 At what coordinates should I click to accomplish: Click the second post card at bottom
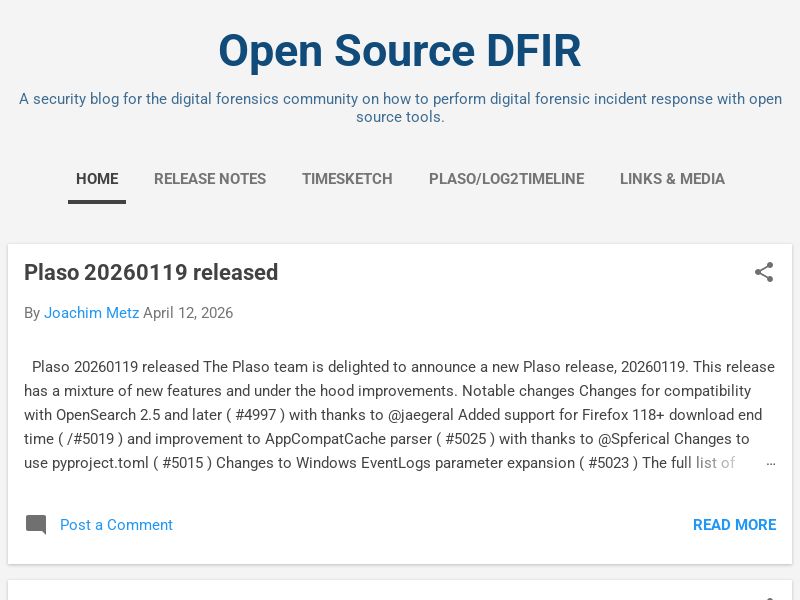point(400,591)
